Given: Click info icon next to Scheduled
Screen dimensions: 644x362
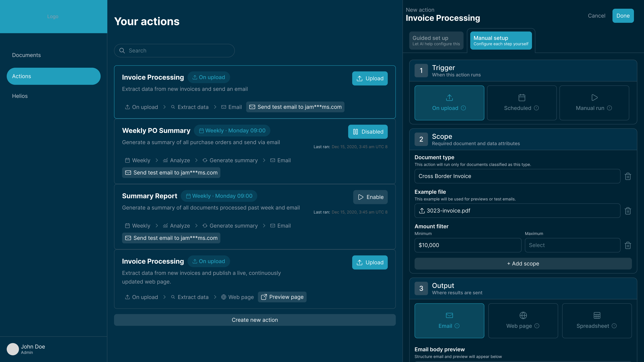Looking at the screenshot, I should coord(536,108).
